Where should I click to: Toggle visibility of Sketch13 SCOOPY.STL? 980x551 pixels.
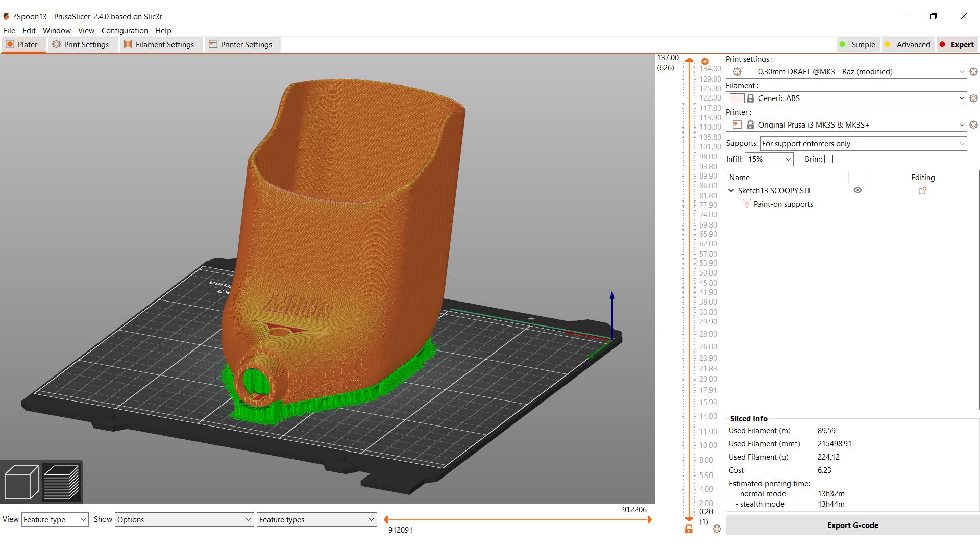pyautogui.click(x=858, y=190)
